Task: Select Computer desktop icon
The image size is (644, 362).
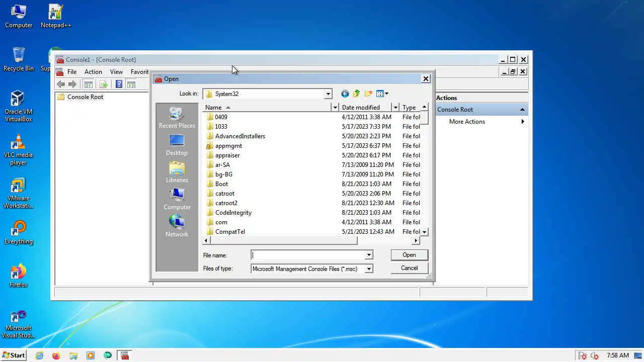Action: 19,16
